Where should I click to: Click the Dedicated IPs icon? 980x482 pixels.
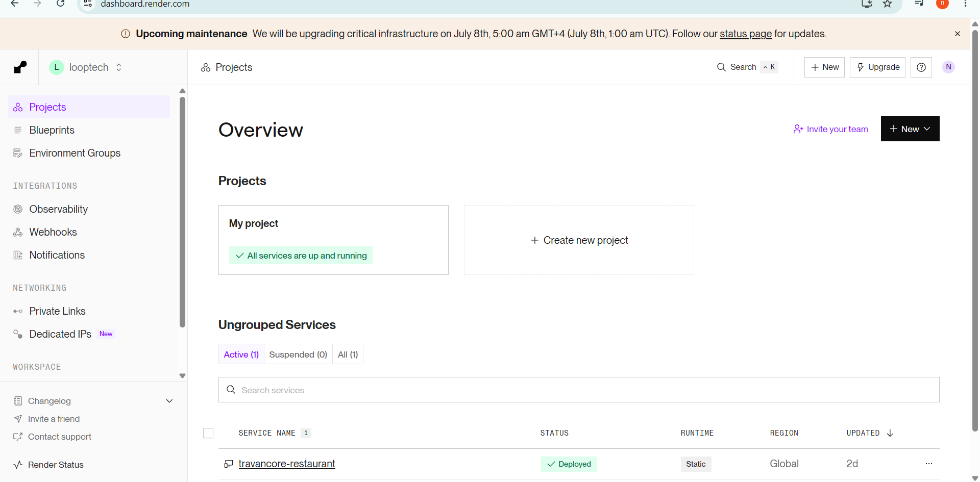pyautogui.click(x=18, y=334)
